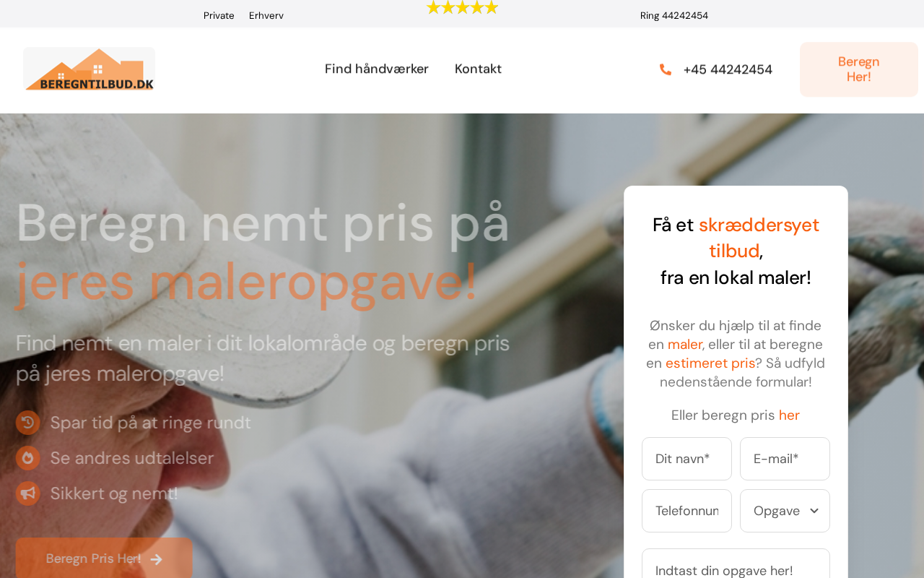The width and height of the screenshot is (924, 578).
Task: Click the megaphone icon beside Sikkert og nemt
Action: click(x=28, y=493)
